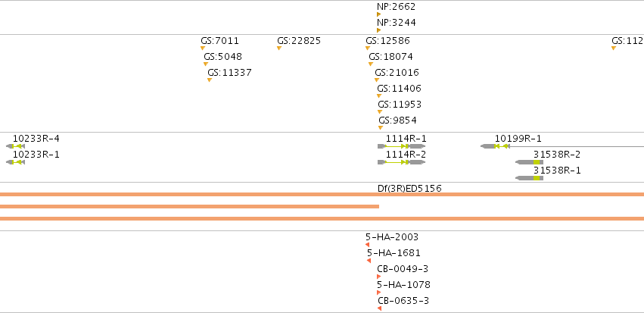The image size is (644, 313).
Task: Select the triangle marker under GS:11953
Action: [x=379, y=112]
